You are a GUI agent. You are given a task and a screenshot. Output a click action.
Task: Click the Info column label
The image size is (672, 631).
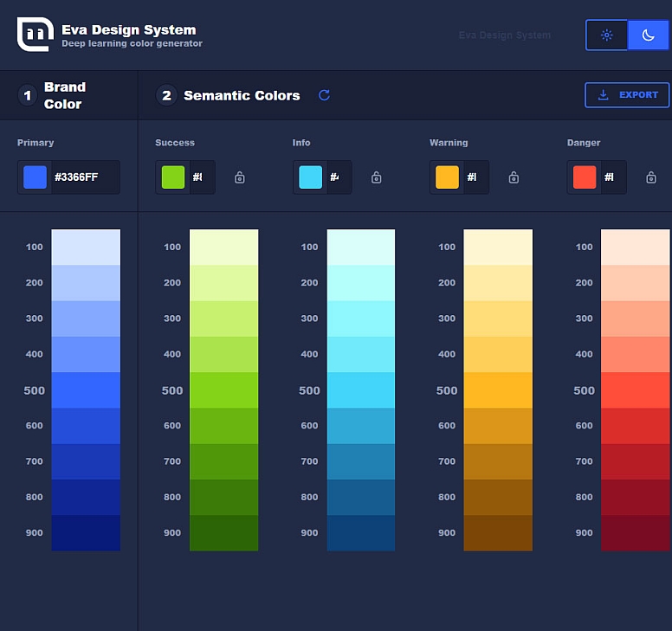[301, 143]
